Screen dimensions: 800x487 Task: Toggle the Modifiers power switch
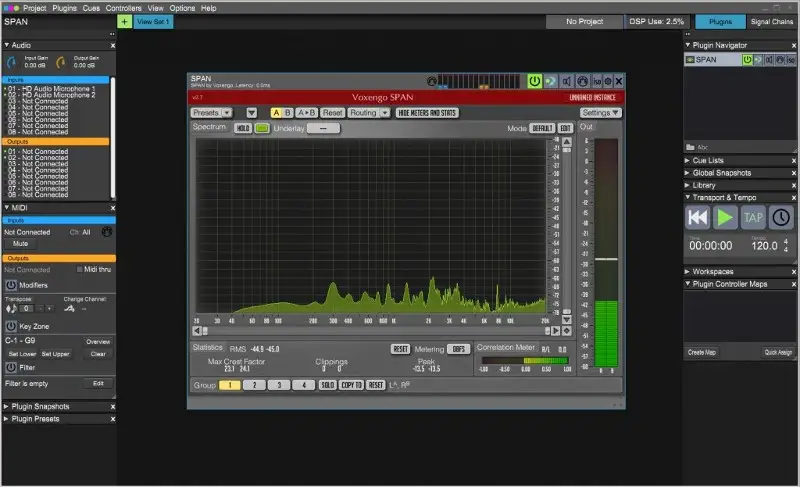[x=11, y=285]
